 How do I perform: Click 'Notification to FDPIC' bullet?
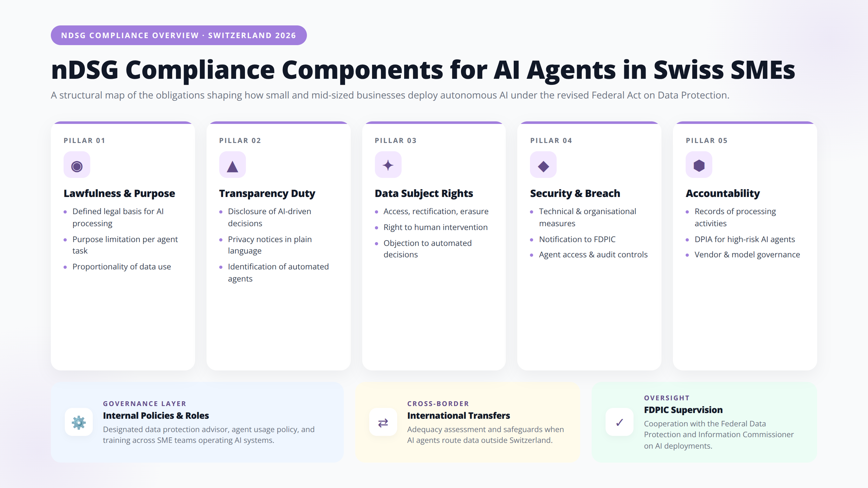point(577,239)
